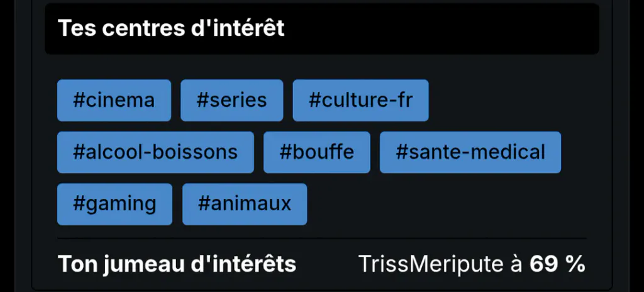Select the #cinema interest tag
This screenshot has height=292, width=644.
pos(114,100)
